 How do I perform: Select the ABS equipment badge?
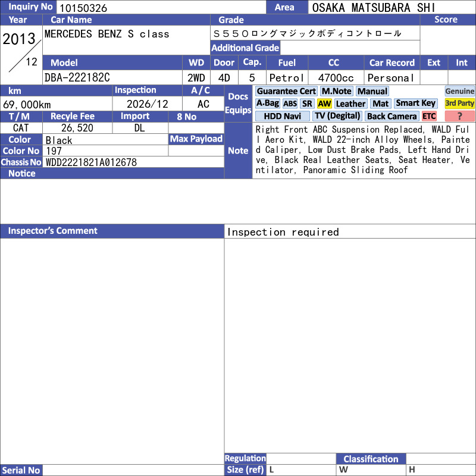coord(290,104)
